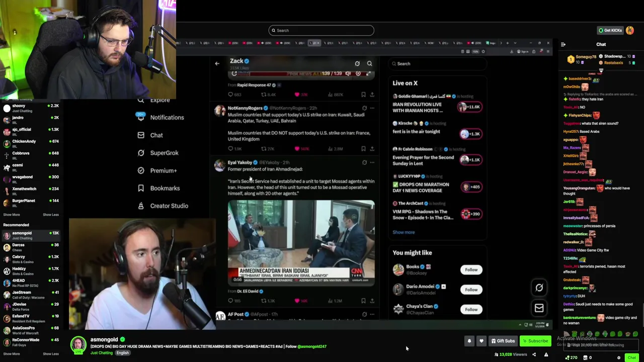Open Haddzy in Recommended list

pyautogui.click(x=30, y=271)
